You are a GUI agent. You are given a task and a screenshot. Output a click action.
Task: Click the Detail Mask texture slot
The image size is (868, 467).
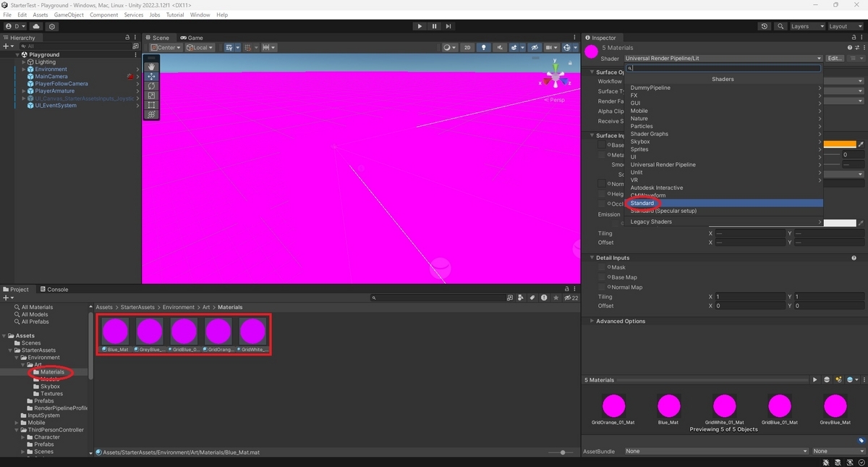602,267
